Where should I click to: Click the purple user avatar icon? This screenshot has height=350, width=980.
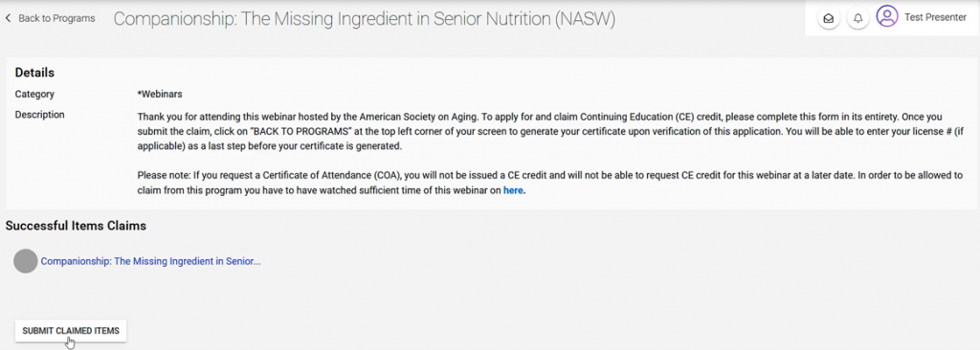click(x=887, y=17)
